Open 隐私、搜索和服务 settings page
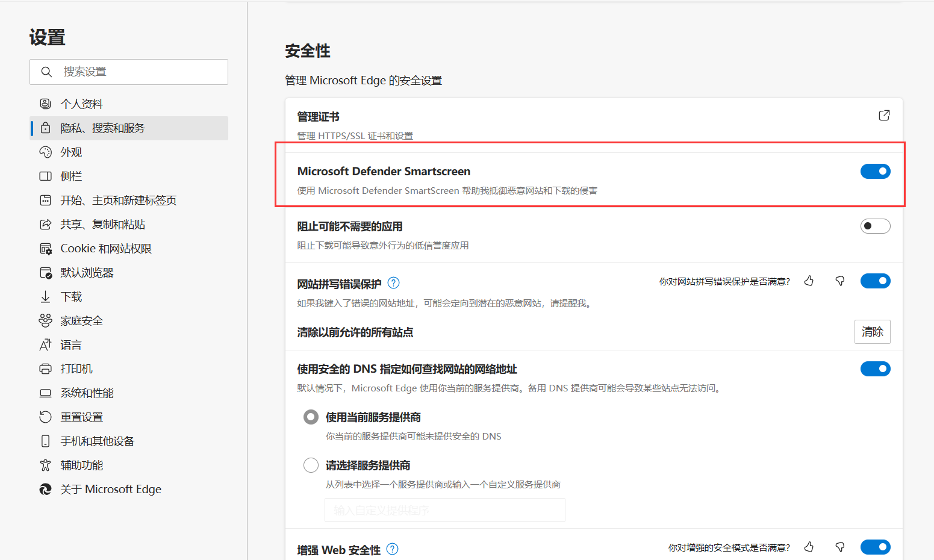The width and height of the screenshot is (934, 560). pyautogui.click(x=129, y=128)
